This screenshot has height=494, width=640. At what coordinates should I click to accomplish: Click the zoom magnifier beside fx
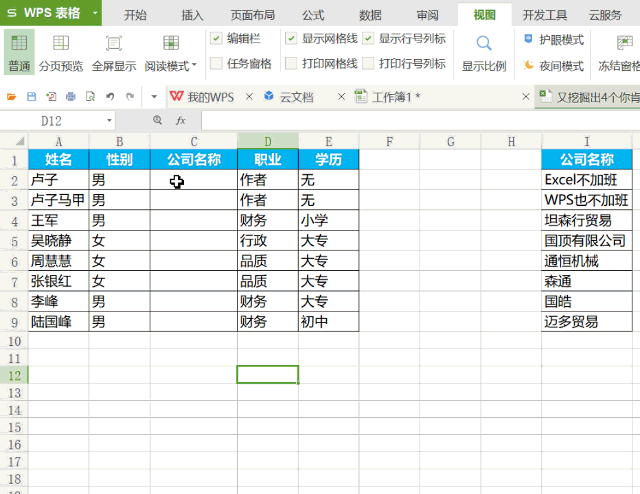[x=157, y=120]
